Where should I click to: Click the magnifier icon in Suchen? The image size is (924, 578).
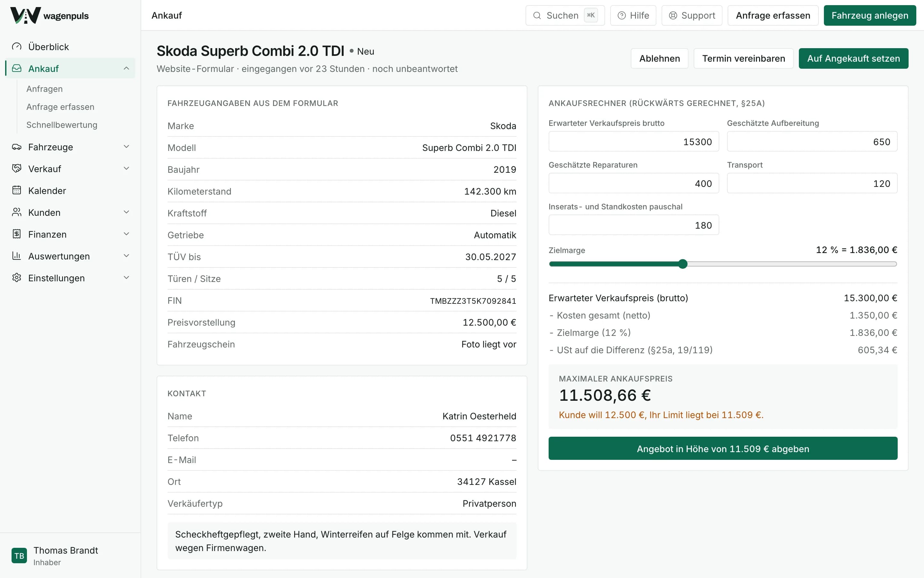click(537, 15)
